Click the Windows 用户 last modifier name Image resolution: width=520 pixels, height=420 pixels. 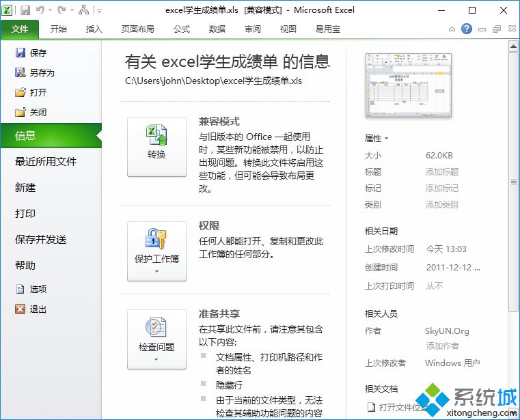[x=452, y=363]
